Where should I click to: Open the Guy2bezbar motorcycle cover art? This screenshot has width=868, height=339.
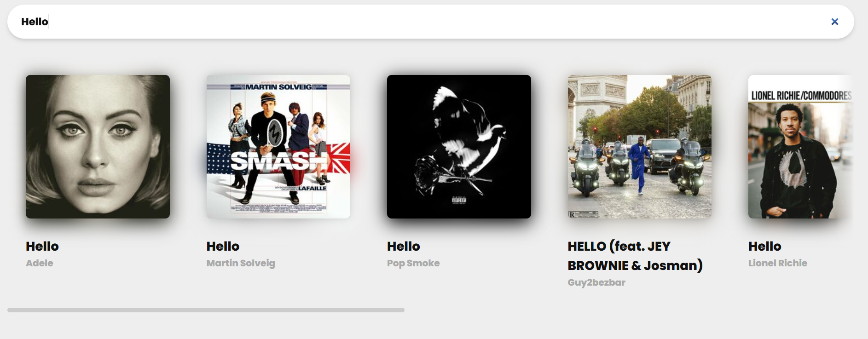click(640, 147)
